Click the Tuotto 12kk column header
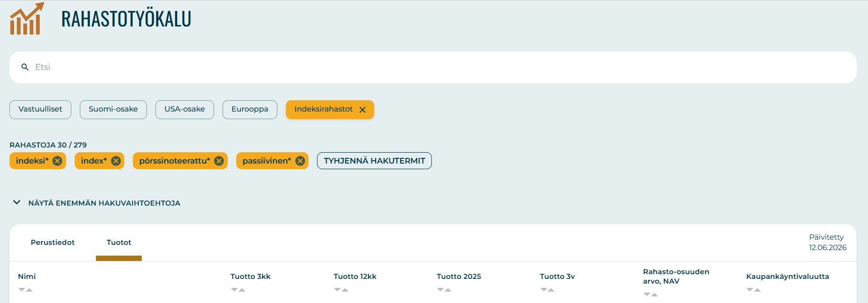The image size is (868, 303). point(355,277)
